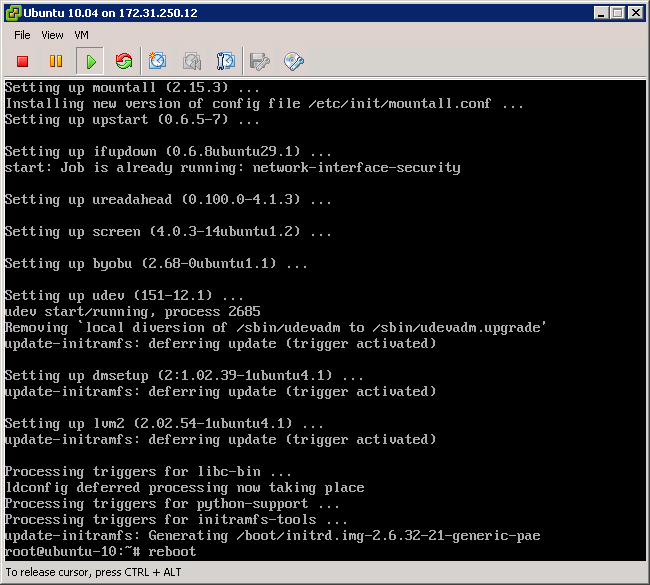Click status bar 'To release cursor, press CTRL + ALT'
Viewport: 650px width, 585px height.
pyautogui.click(x=93, y=572)
